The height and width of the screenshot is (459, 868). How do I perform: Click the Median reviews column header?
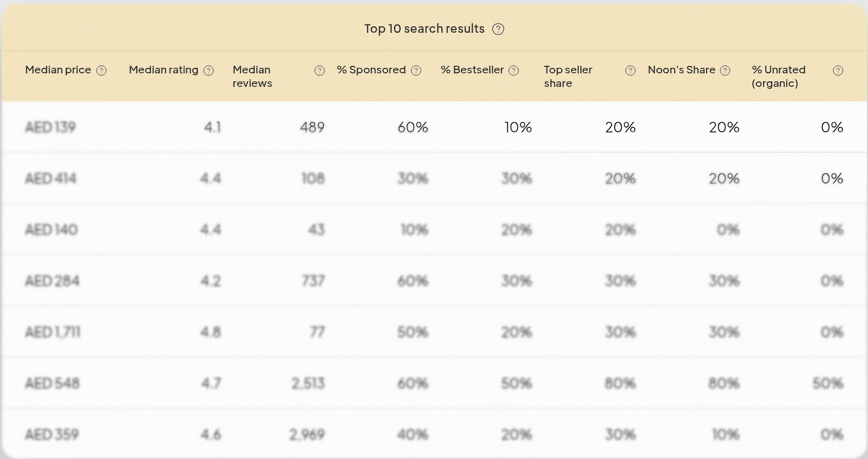click(252, 77)
